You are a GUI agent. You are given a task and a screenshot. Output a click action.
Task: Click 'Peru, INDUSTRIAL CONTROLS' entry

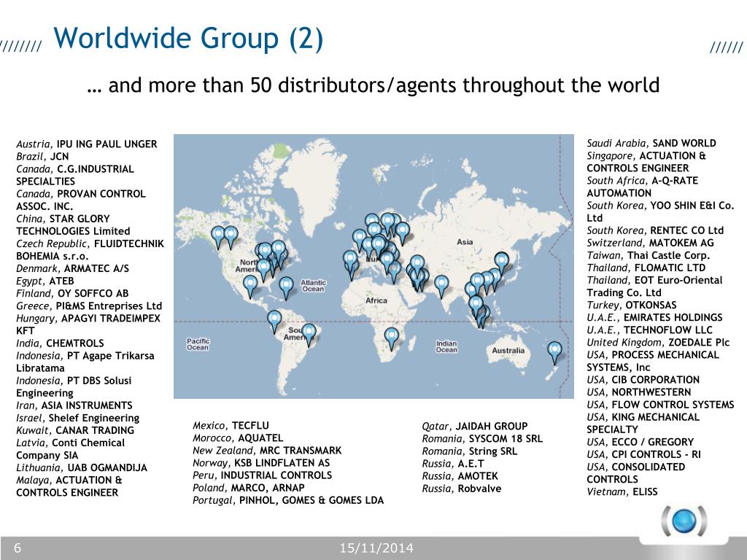pyautogui.click(x=262, y=475)
